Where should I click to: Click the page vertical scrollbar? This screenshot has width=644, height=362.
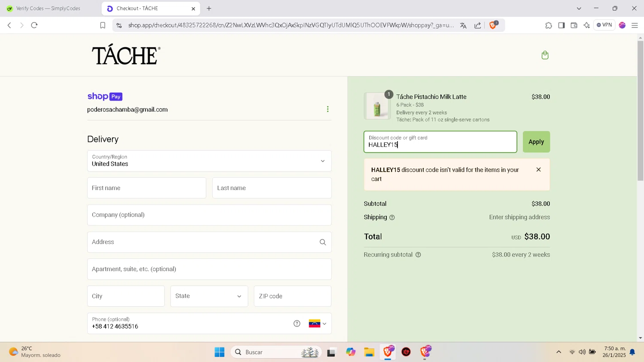640,111
